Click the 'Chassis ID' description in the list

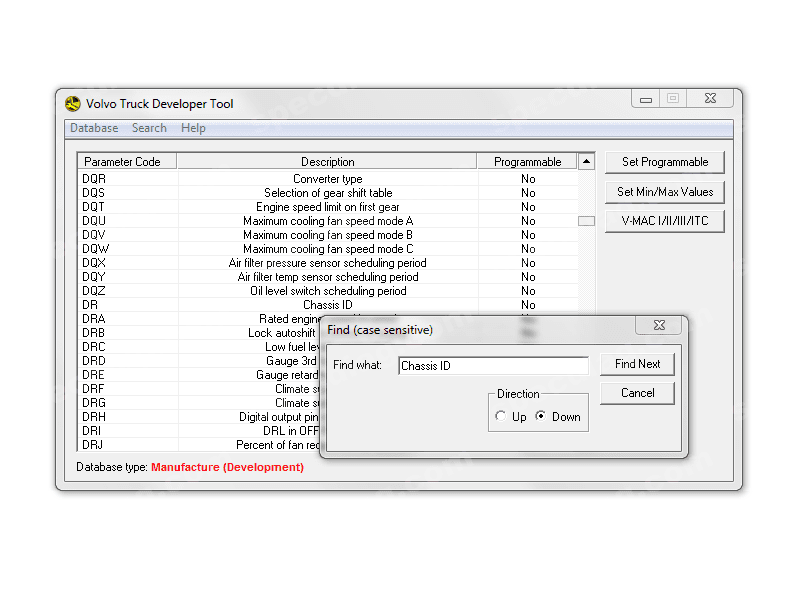click(x=328, y=305)
